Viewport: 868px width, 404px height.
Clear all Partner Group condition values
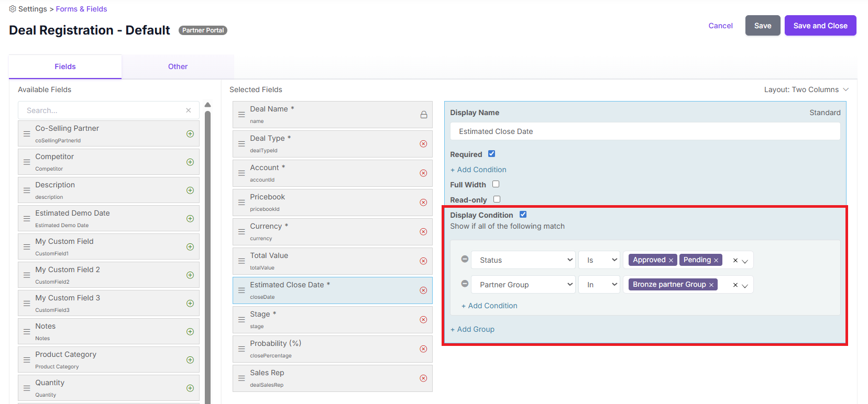point(735,285)
